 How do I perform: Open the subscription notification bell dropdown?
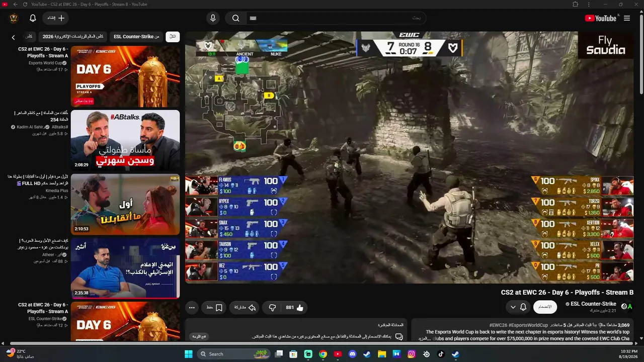coord(518,307)
